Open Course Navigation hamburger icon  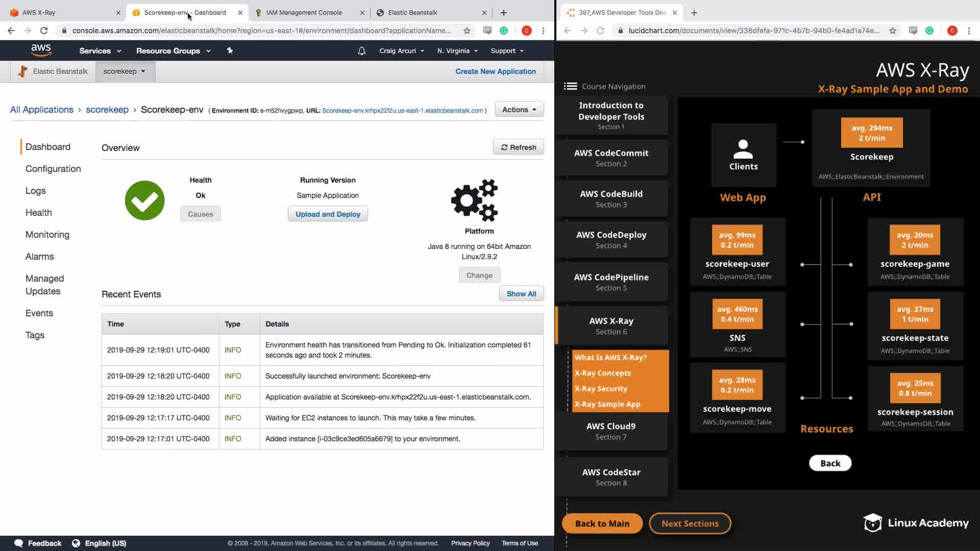click(570, 86)
